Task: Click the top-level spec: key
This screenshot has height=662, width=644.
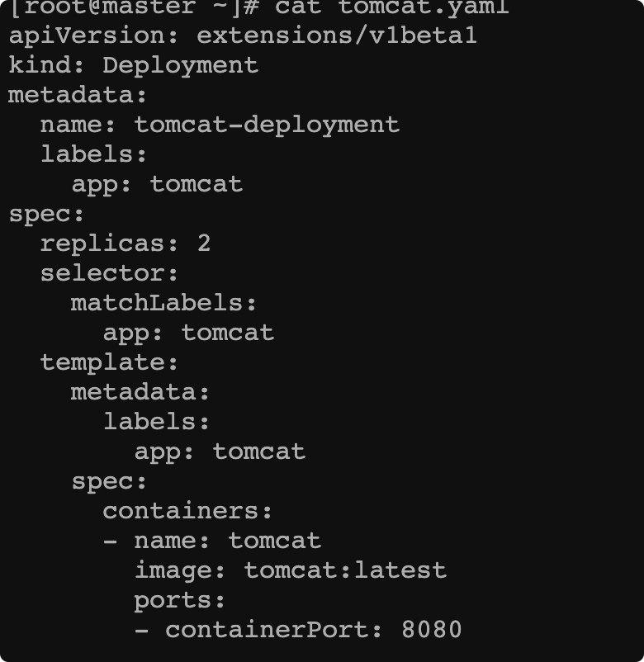Action: [46, 215]
